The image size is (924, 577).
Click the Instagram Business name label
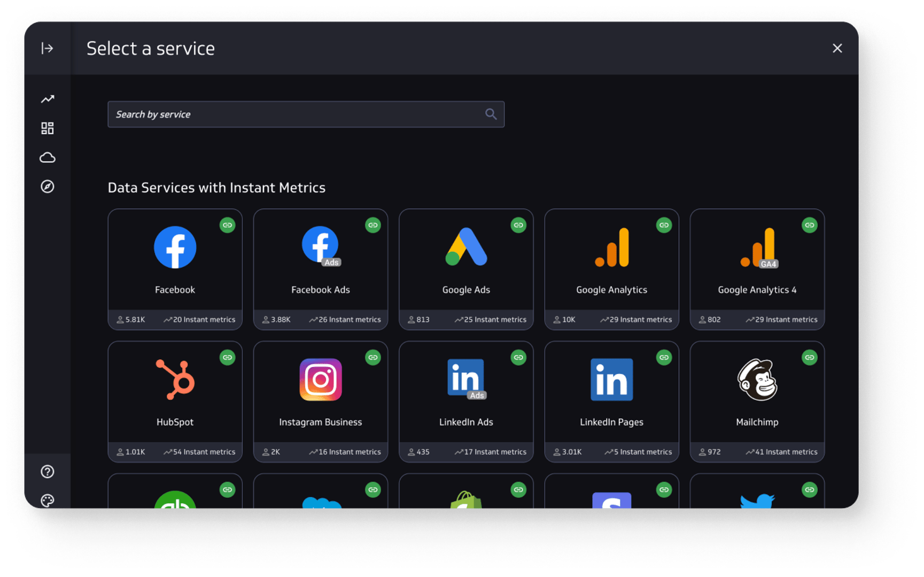pos(321,422)
